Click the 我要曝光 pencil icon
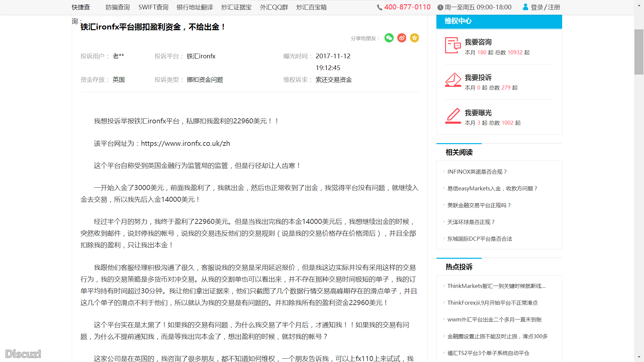 tap(453, 116)
